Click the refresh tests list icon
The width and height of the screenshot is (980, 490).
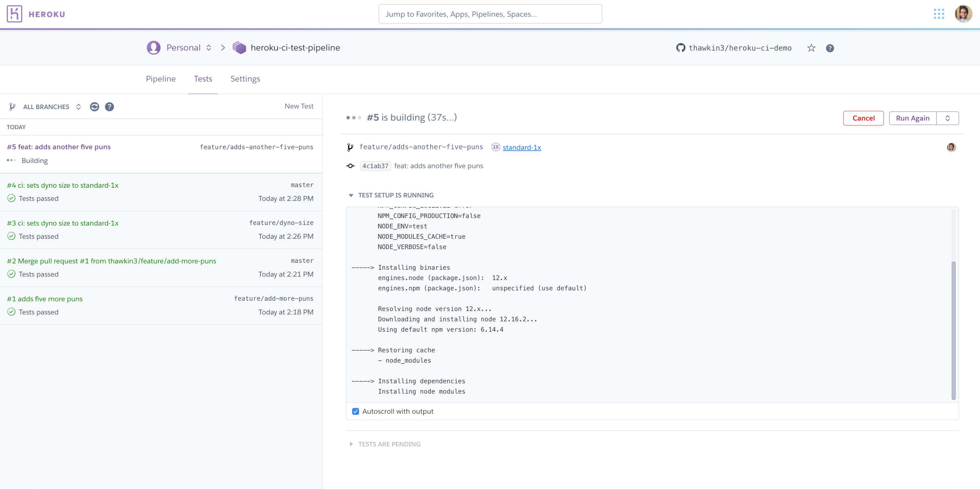coord(94,107)
